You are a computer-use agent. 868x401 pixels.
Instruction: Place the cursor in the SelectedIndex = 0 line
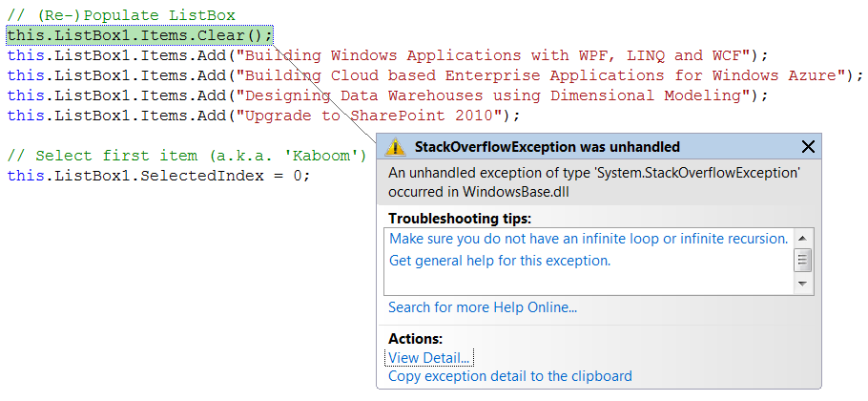tap(158, 176)
